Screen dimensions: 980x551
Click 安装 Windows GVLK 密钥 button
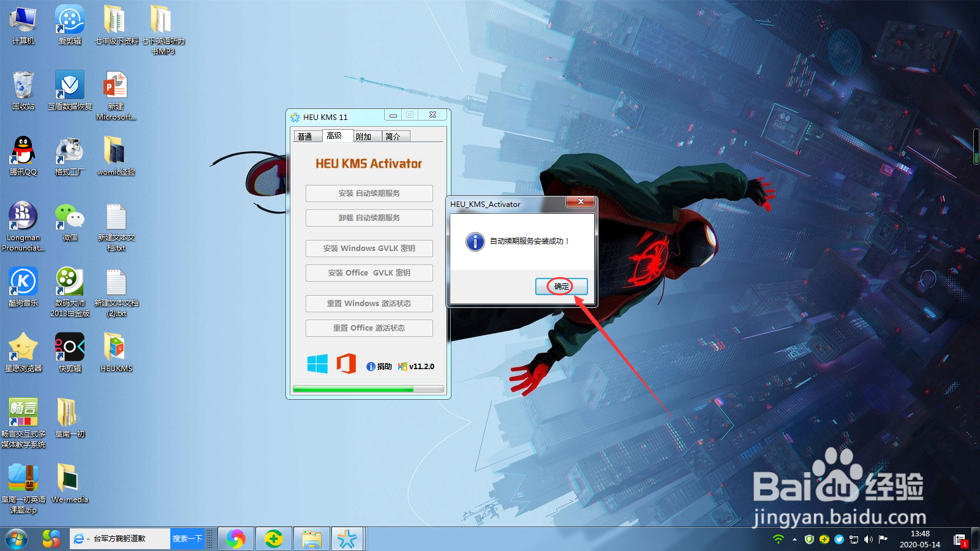point(369,249)
